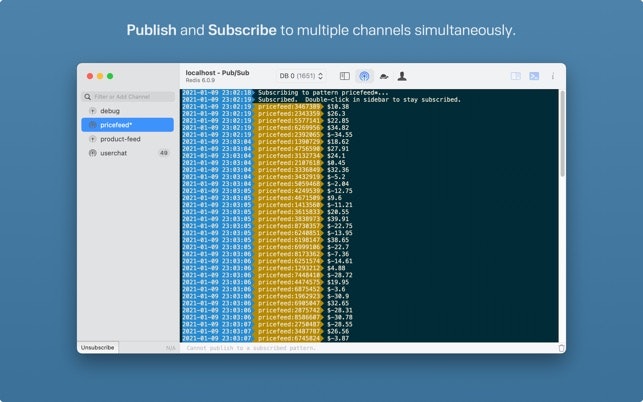Click the $32.36 message value
This screenshot has height=402, width=643.
point(338,170)
